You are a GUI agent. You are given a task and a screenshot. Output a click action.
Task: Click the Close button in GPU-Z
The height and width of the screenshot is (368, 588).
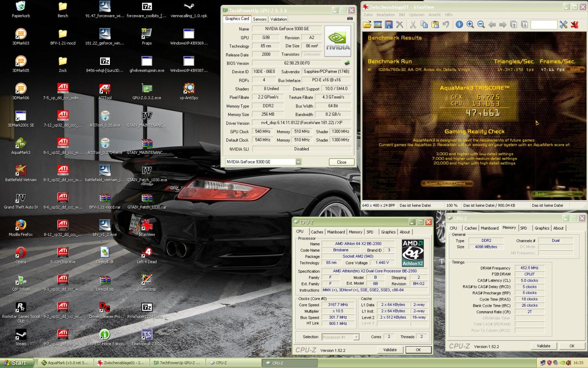pyautogui.click(x=341, y=162)
